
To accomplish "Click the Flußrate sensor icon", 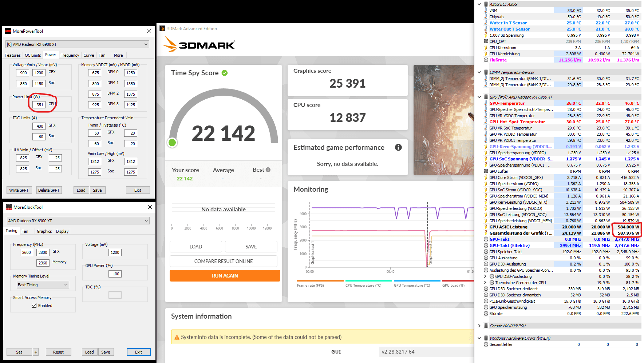I will click(486, 60).
